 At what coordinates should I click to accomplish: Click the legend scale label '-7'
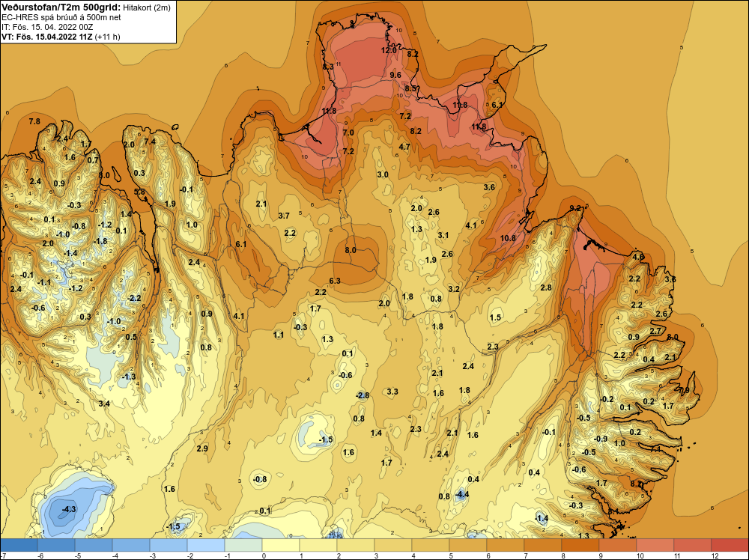coord(3,556)
